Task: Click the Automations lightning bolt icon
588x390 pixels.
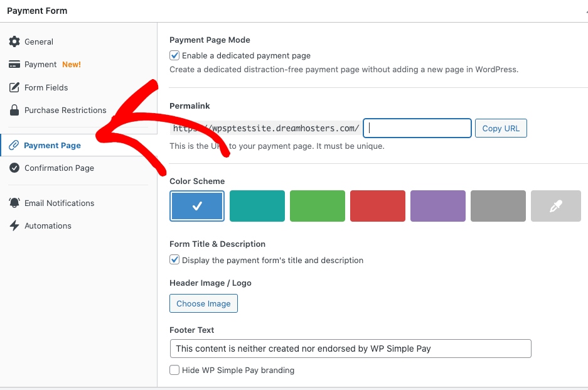Action: [14, 225]
